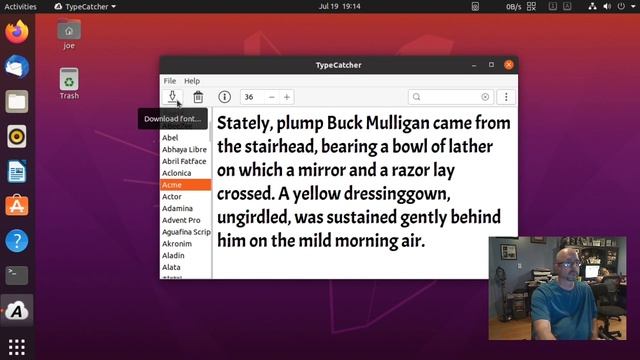Select Akronim font
Screen dimensions: 640x360
(185, 244)
